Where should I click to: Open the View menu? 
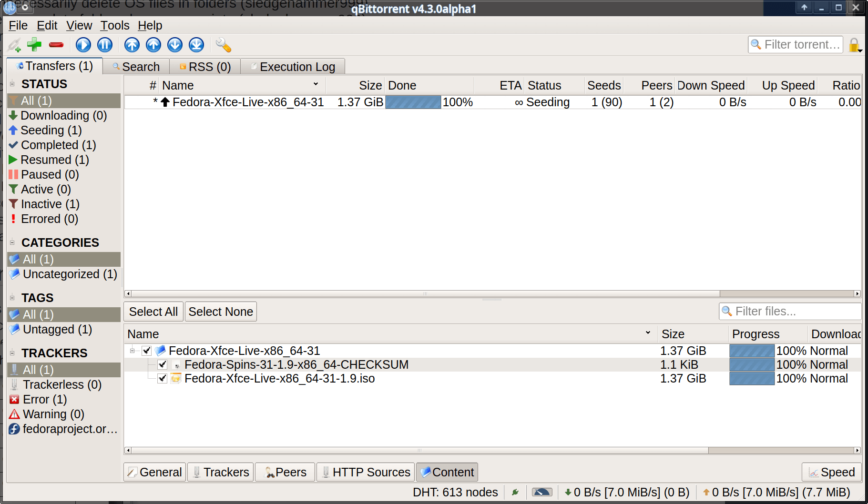pos(79,25)
